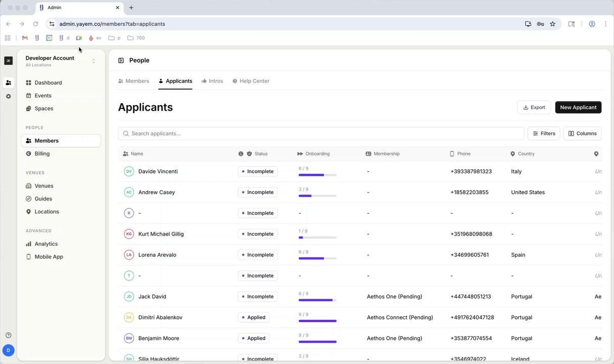
Task: Click the info icon in the Status column header
Action: [241, 154]
